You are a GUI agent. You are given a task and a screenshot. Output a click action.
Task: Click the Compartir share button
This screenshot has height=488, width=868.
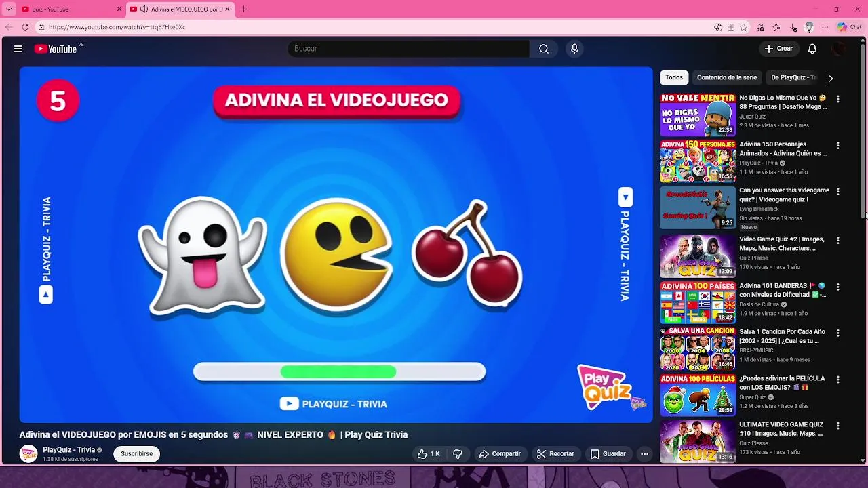click(x=500, y=454)
